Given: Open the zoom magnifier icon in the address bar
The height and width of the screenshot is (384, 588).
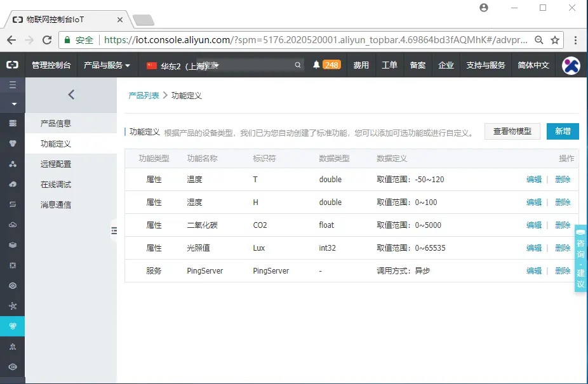Looking at the screenshot, I should [x=539, y=40].
